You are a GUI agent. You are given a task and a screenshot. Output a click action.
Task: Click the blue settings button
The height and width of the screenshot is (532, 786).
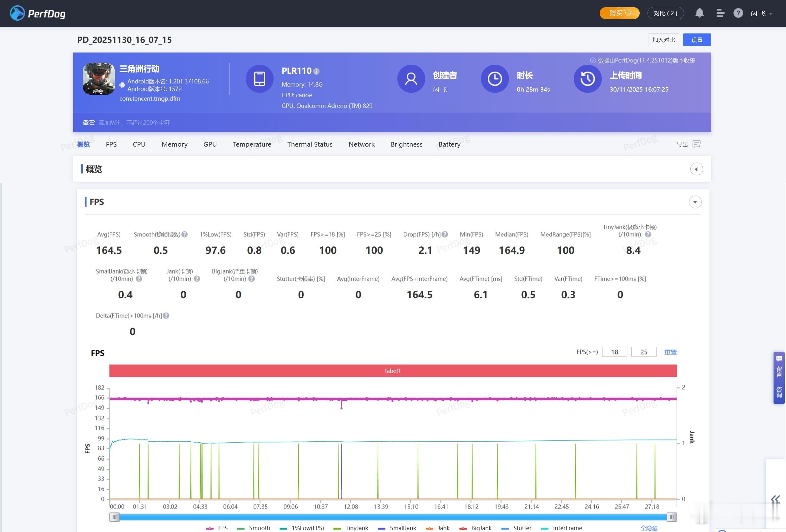coord(696,40)
